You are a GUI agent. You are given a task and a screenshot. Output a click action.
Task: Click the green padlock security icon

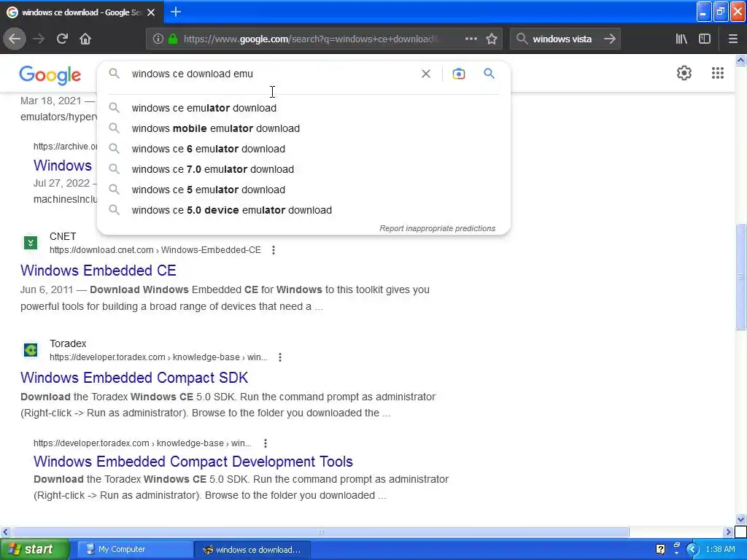pos(173,39)
